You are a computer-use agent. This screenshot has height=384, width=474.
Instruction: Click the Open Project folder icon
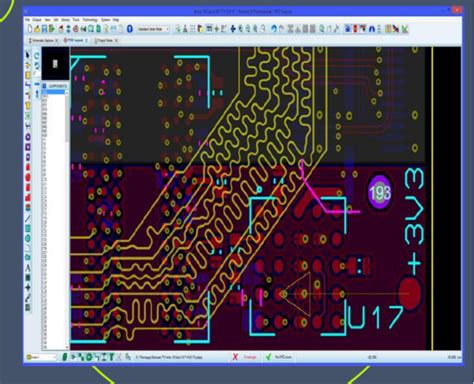click(x=37, y=29)
